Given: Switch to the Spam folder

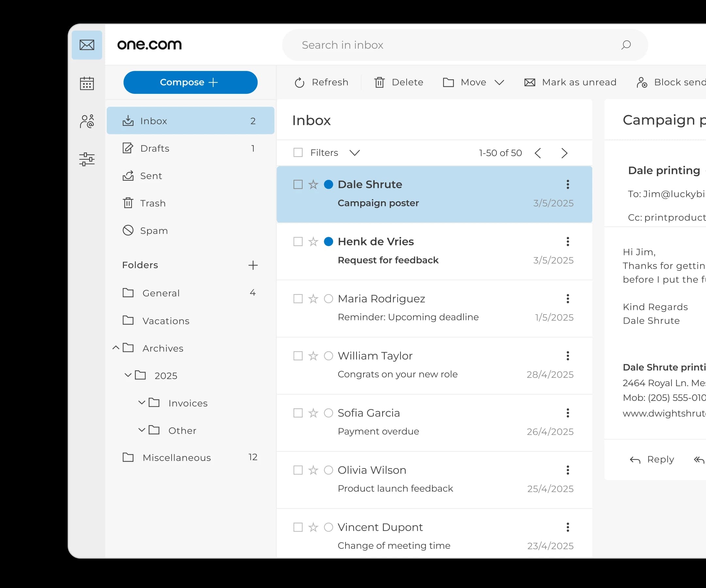Looking at the screenshot, I should click(x=154, y=231).
